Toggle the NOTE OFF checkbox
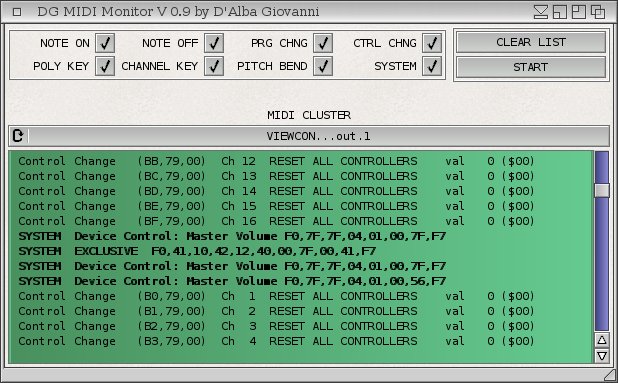618x383 pixels. [x=214, y=43]
